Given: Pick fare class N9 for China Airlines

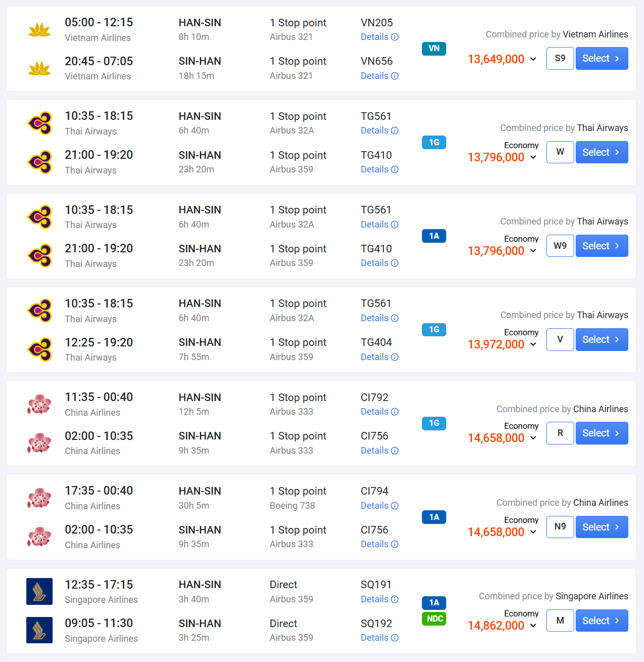Looking at the screenshot, I should tap(560, 527).
